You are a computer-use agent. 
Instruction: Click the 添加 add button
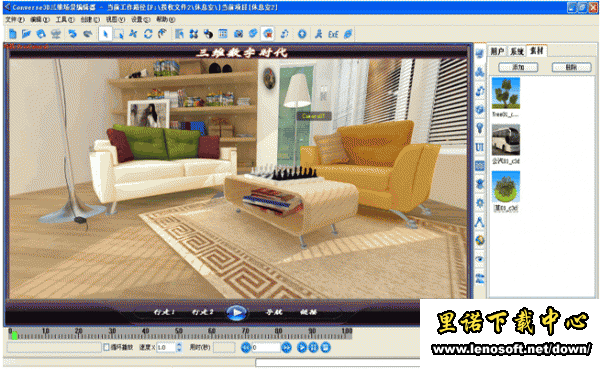pos(518,67)
